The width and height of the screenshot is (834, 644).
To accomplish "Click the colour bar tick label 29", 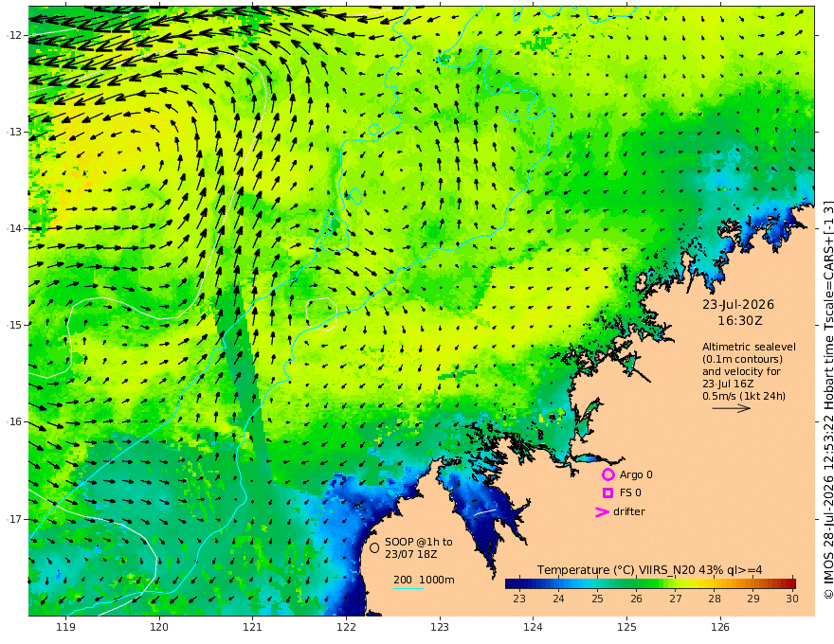I will [x=753, y=599].
